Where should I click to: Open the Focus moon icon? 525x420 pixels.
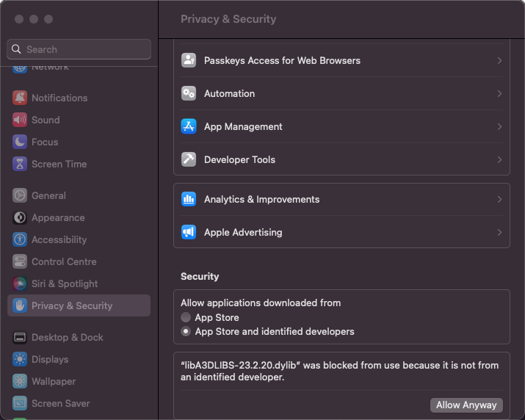tap(20, 142)
